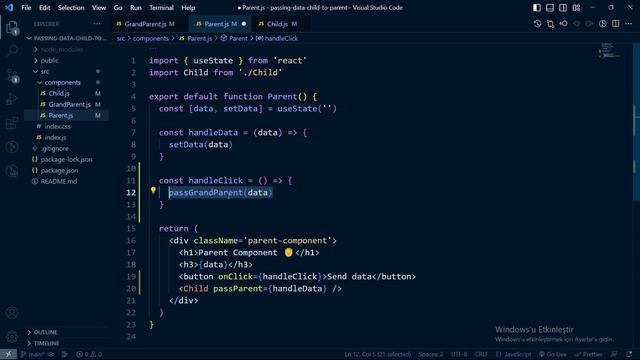Screen dimensions: 640x360
Task: Toggle the bottom panel layout button
Action: [550, 8]
